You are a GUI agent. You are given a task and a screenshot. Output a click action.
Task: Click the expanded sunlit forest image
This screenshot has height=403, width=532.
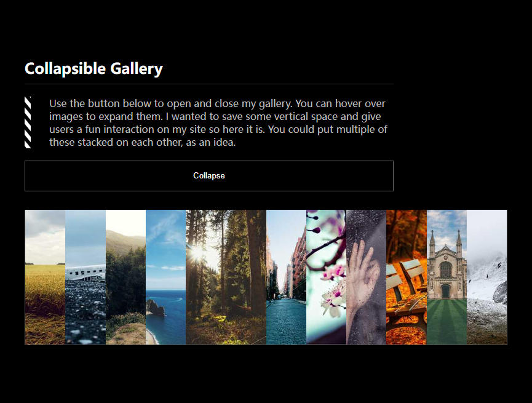(x=226, y=277)
